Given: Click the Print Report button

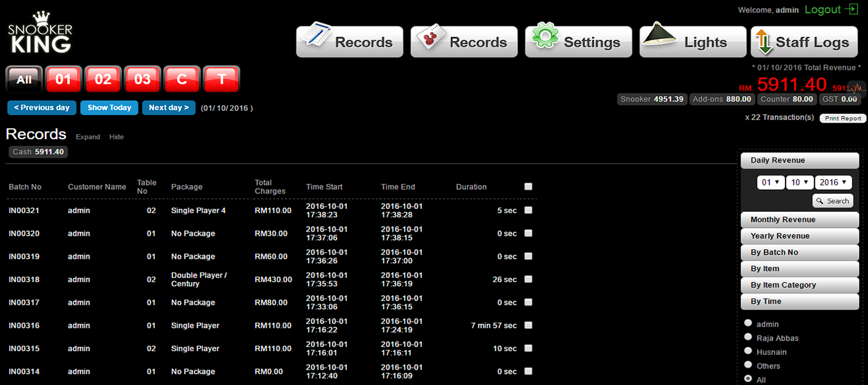Looking at the screenshot, I should coord(843,118).
